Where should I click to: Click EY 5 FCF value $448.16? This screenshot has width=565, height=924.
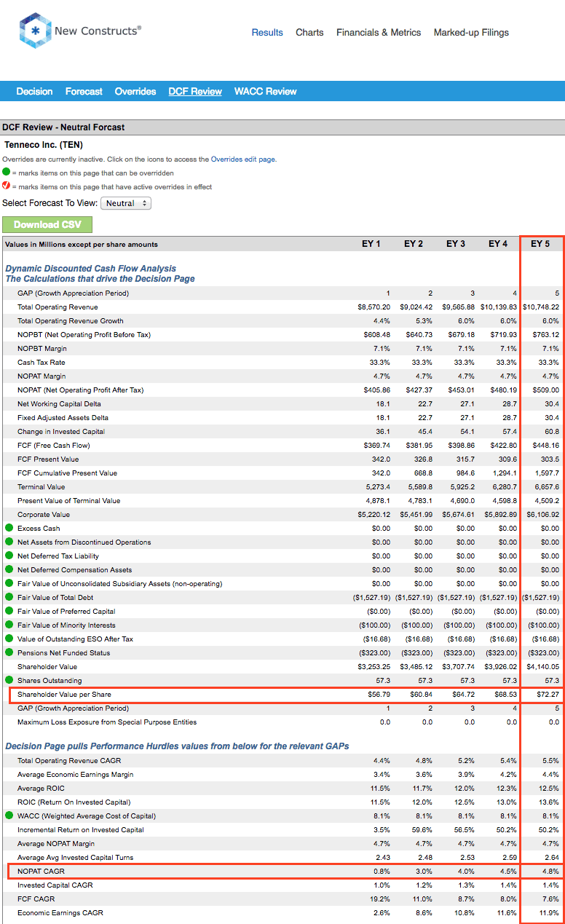(x=546, y=445)
